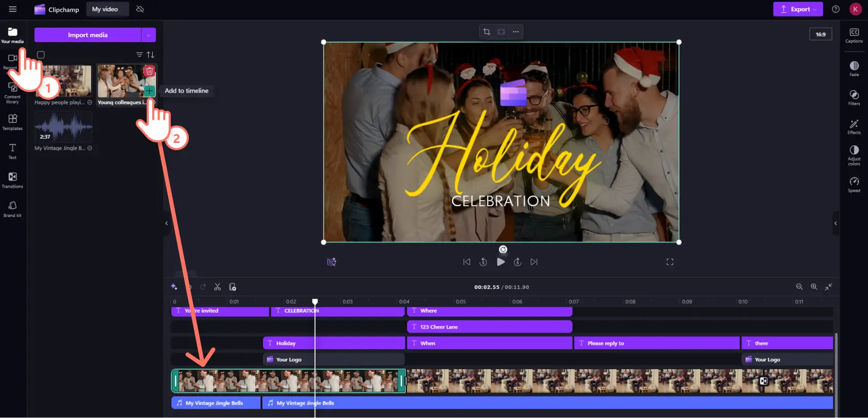The width and height of the screenshot is (868, 418).
Task: Open the K user account avatar
Action: [x=855, y=9]
